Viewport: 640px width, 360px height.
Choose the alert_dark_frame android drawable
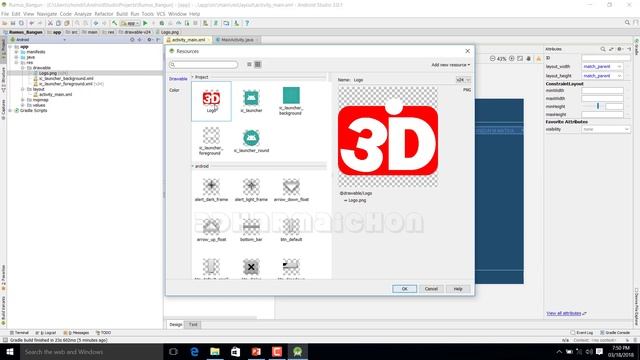[x=211, y=190]
